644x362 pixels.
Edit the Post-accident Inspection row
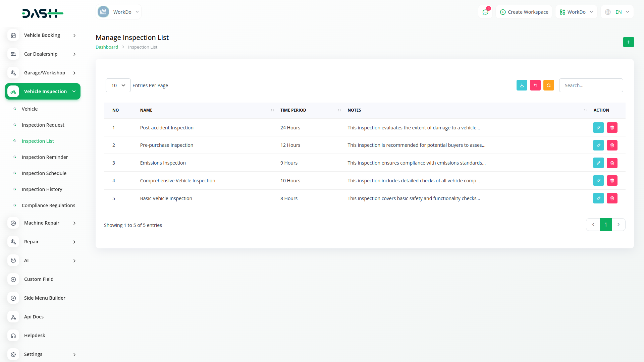pos(598,127)
